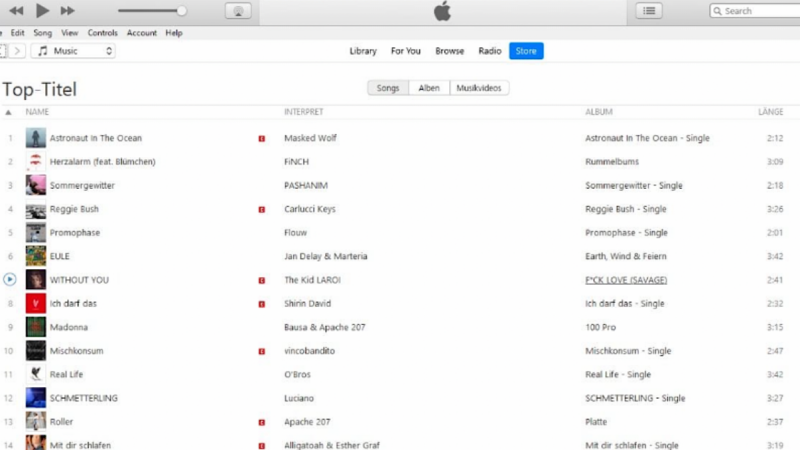Click the album name 100 Pro
The width and height of the screenshot is (800, 450).
click(x=601, y=327)
